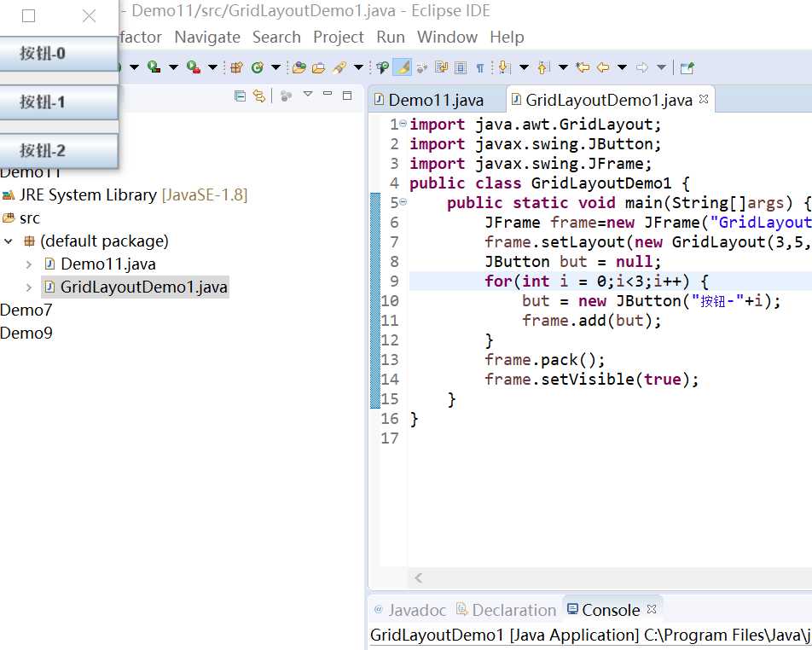This screenshot has height=650, width=812.
Task: Click Collapse All in Package Explorer
Action: coord(240,96)
